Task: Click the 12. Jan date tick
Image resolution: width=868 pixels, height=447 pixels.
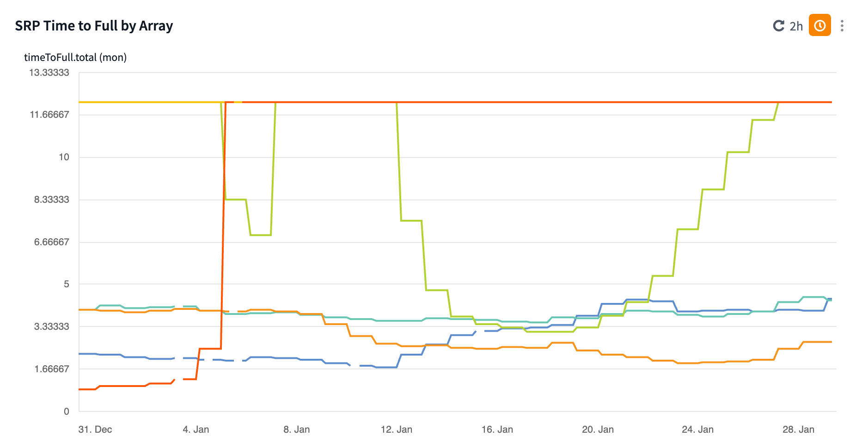Action: [x=397, y=429]
